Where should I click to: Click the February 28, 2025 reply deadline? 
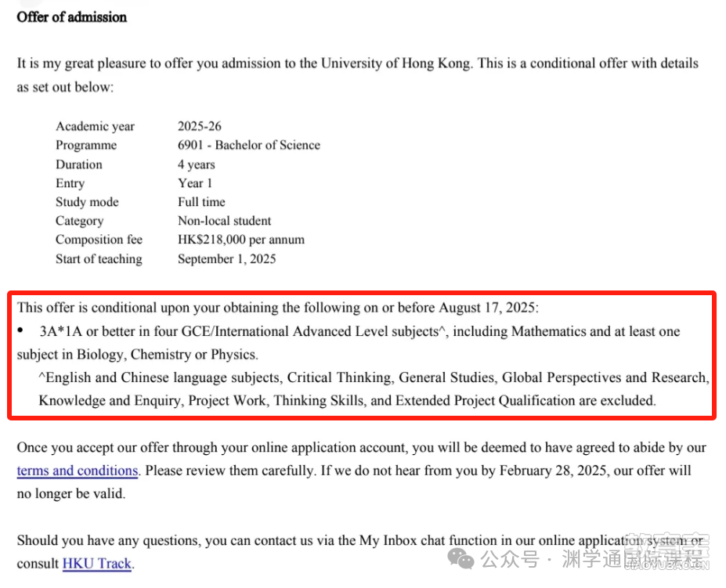tap(552, 471)
